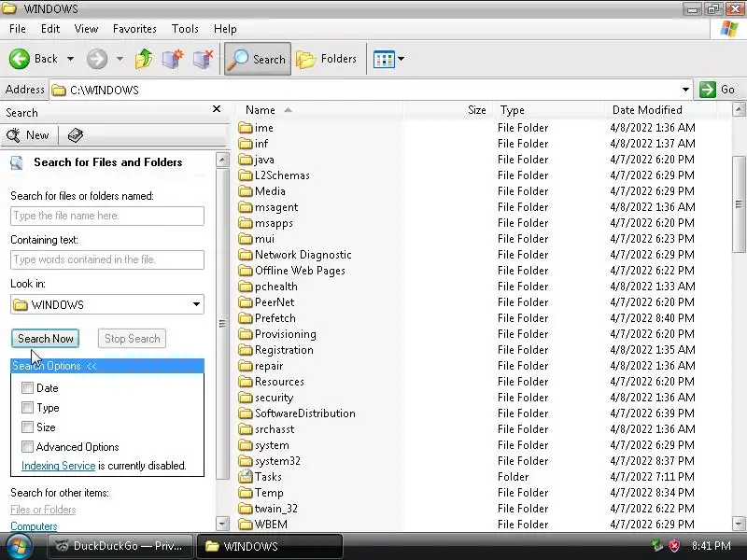Toggle the Search pane toolbar button
This screenshot has height=560, width=747.
coord(258,59)
